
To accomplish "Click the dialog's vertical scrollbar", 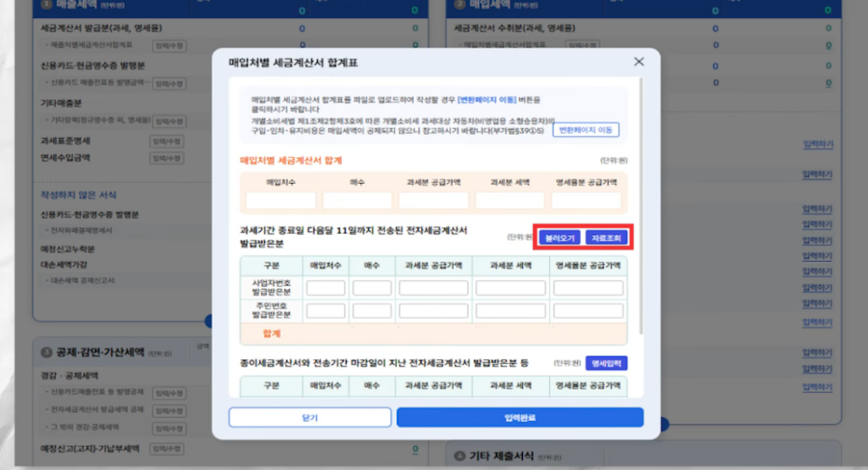I will coord(641,206).
